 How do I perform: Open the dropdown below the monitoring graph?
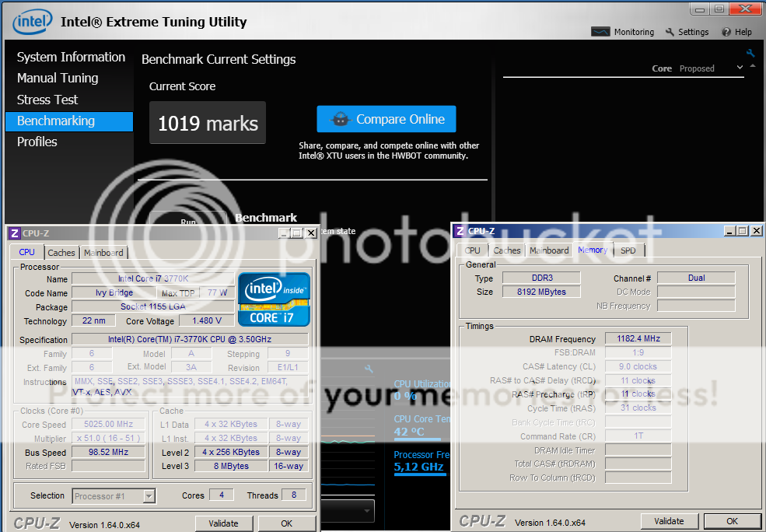tap(366, 511)
